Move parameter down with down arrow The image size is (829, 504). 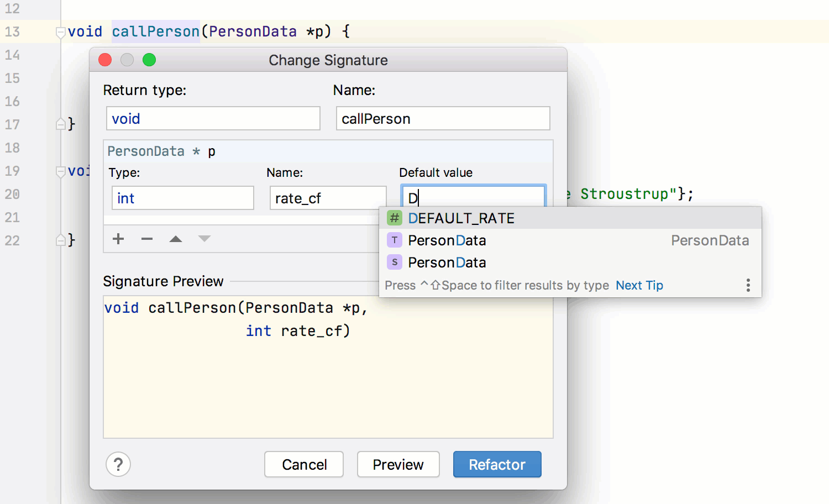pos(204,239)
